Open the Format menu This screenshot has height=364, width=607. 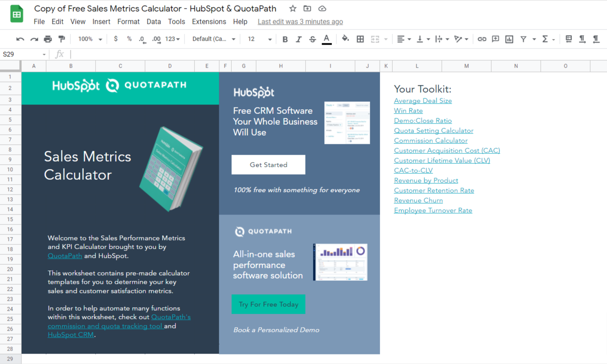click(128, 22)
